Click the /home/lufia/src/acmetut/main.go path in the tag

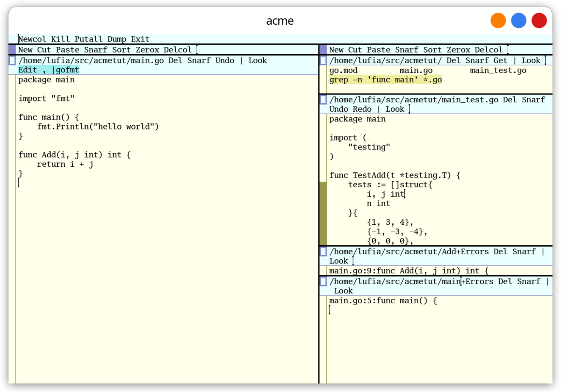(x=91, y=60)
